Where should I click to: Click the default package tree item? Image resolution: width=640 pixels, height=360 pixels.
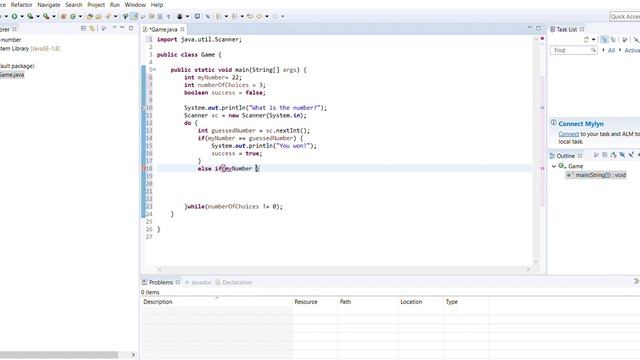tap(17, 66)
